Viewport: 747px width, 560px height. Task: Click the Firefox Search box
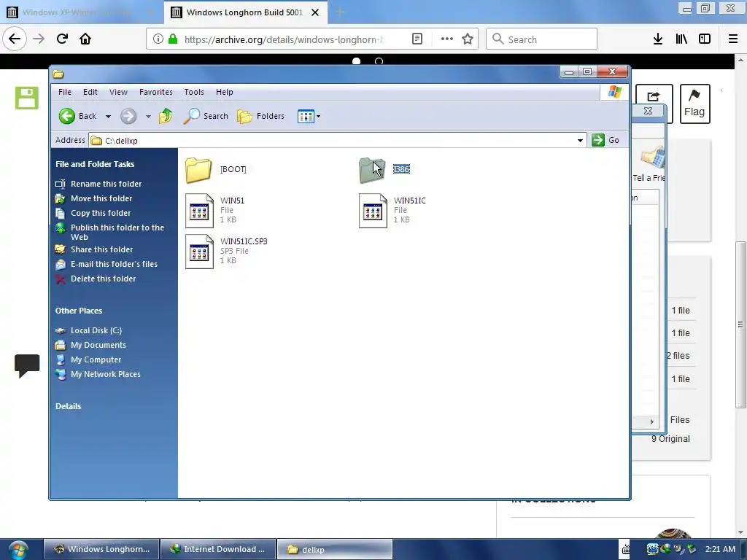pos(541,39)
